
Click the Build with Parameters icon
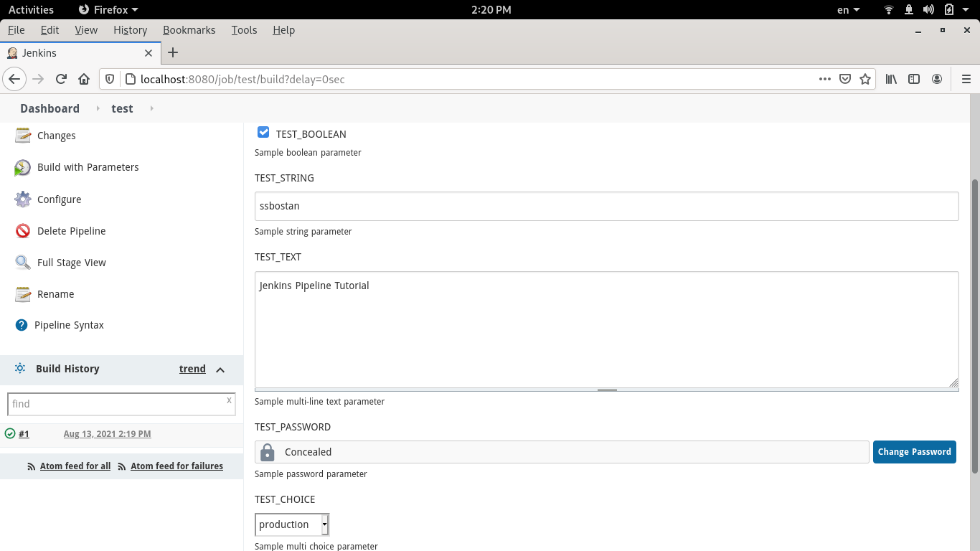click(x=22, y=167)
